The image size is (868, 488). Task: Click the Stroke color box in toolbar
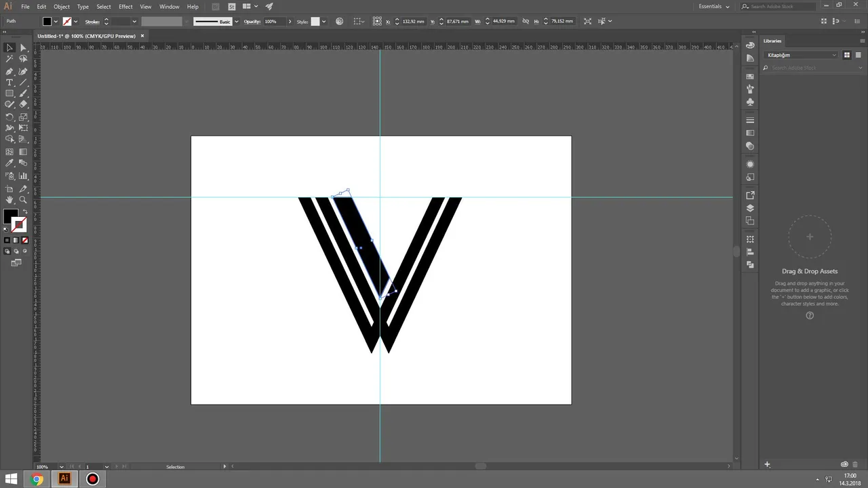point(19,224)
